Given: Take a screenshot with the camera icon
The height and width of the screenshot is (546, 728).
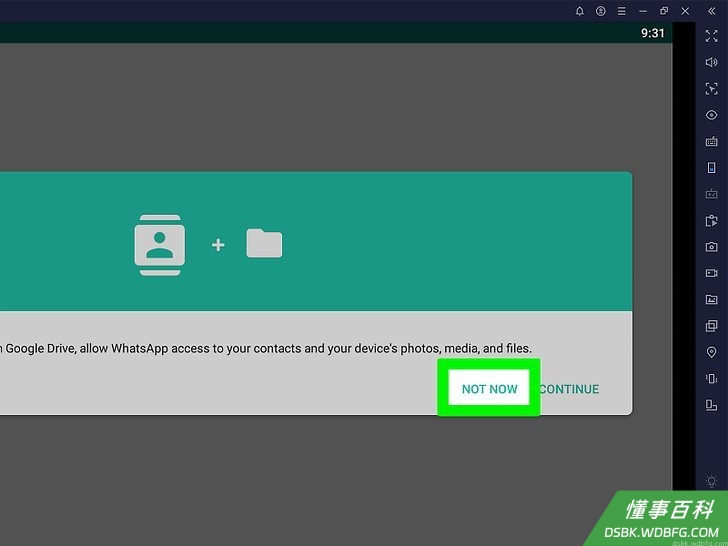Looking at the screenshot, I should 711,247.
